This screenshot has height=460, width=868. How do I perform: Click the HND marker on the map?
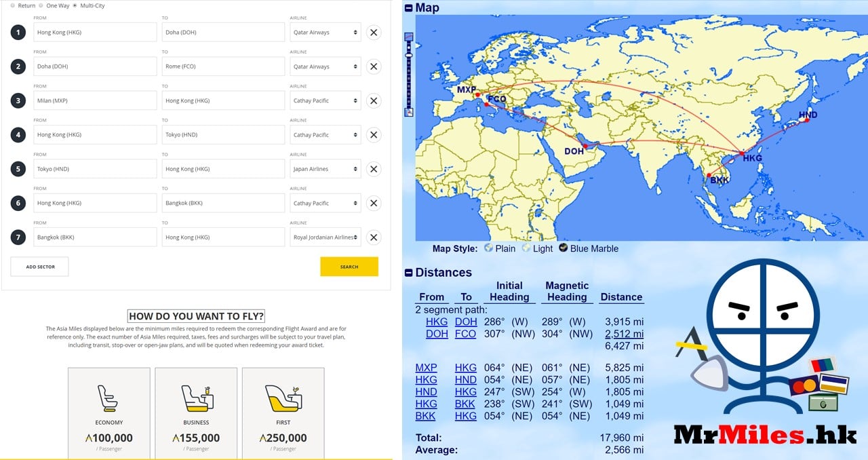point(807,120)
